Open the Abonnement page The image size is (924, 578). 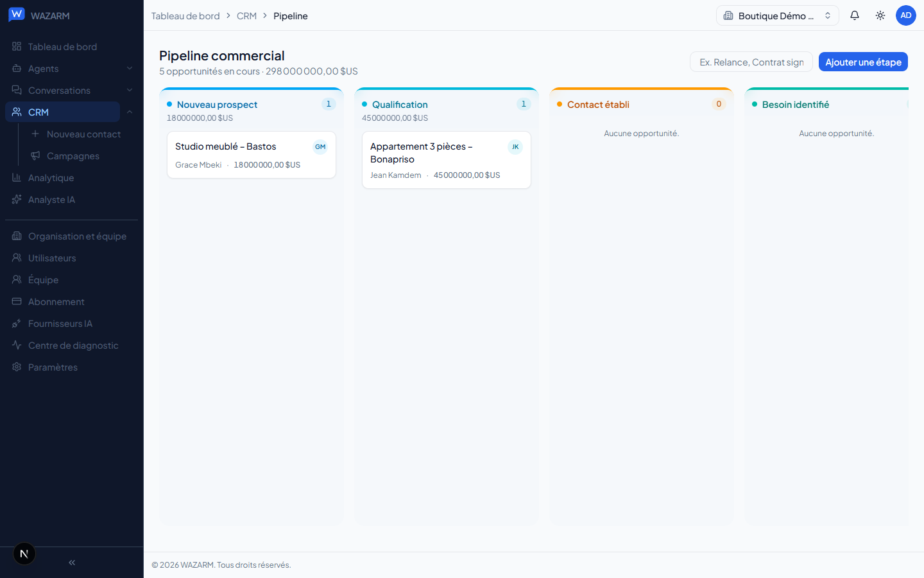pos(72,301)
